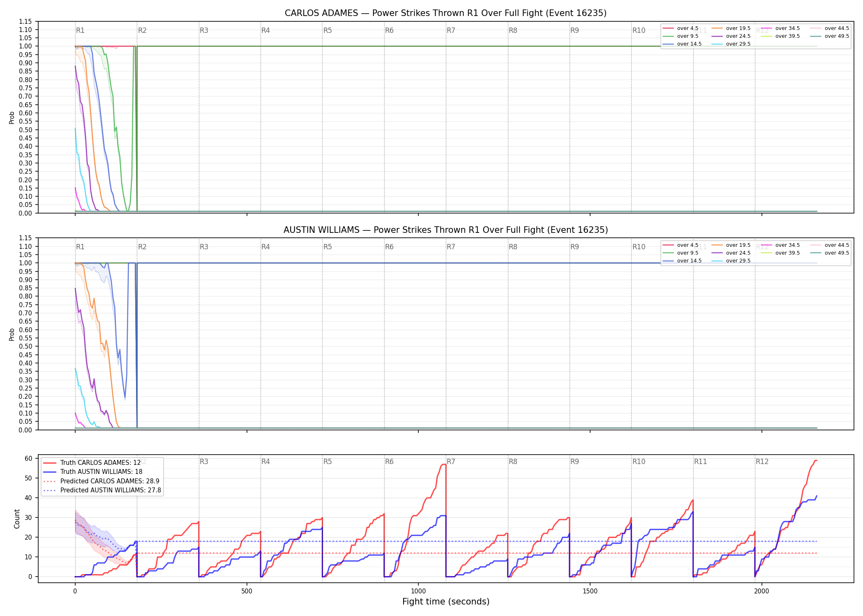Select 'over 39.5' in Austin Williams legend

click(x=780, y=253)
